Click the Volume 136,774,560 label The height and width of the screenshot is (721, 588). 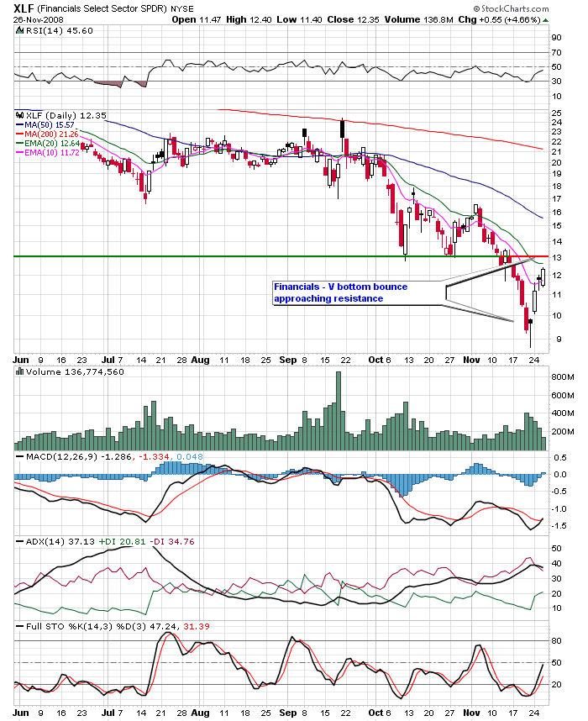(x=75, y=371)
